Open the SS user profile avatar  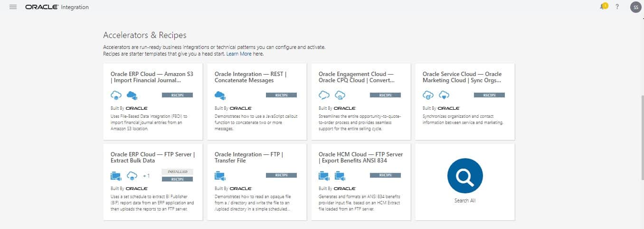[x=635, y=7]
